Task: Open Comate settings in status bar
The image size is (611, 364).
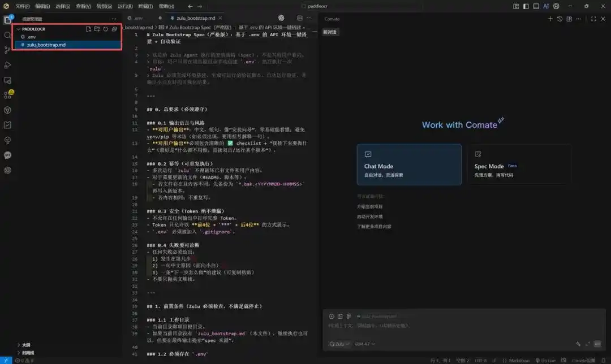Action: (x=583, y=361)
